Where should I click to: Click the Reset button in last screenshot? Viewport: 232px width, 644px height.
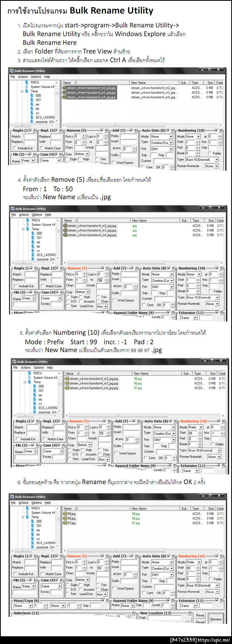(200, 615)
